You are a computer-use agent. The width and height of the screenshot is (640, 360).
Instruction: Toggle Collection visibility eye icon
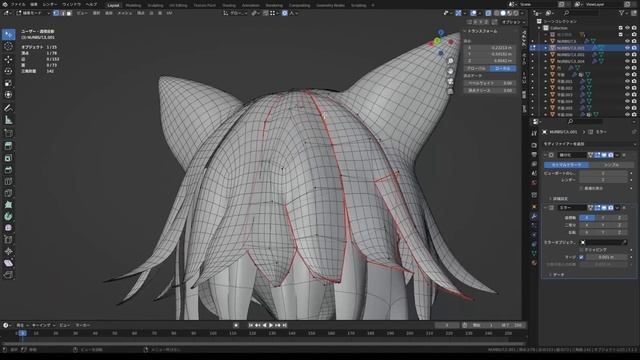click(627, 28)
